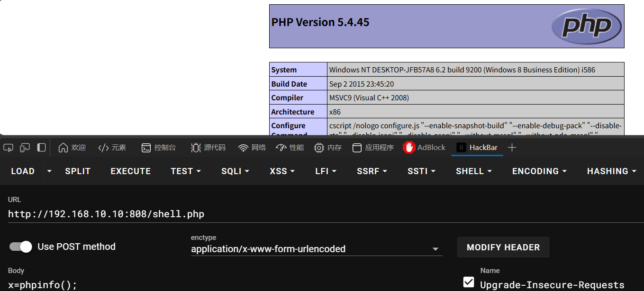Toggle the device emulation icon
The width and height of the screenshot is (644, 291).
click(x=25, y=148)
